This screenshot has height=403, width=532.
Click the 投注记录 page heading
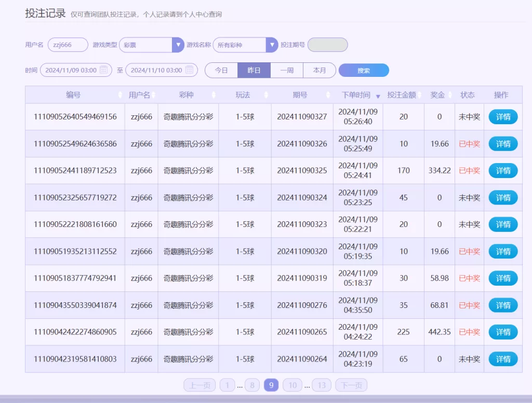tap(45, 13)
